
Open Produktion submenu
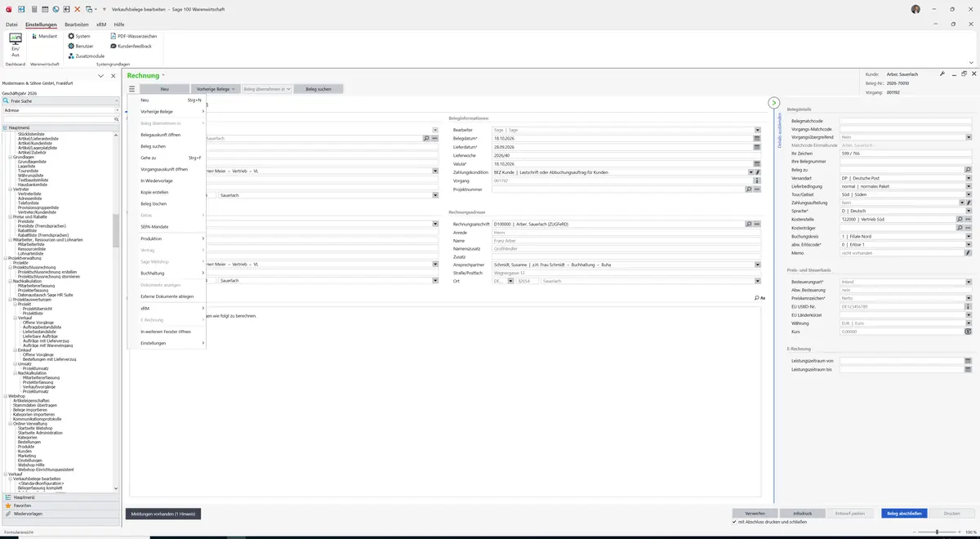pos(167,238)
